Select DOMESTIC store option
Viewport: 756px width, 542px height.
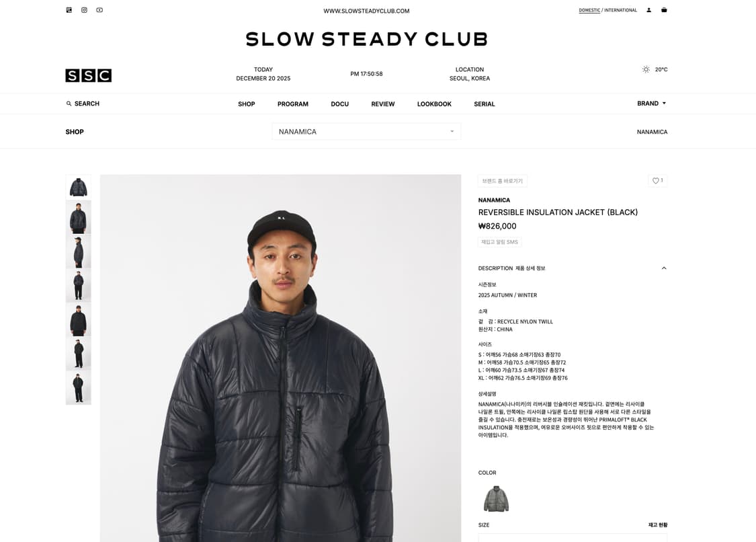click(x=589, y=10)
